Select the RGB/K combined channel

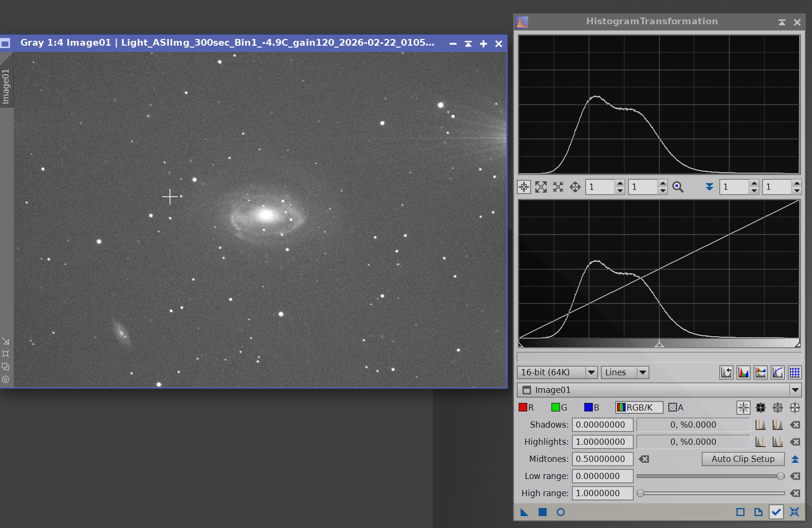pos(639,408)
